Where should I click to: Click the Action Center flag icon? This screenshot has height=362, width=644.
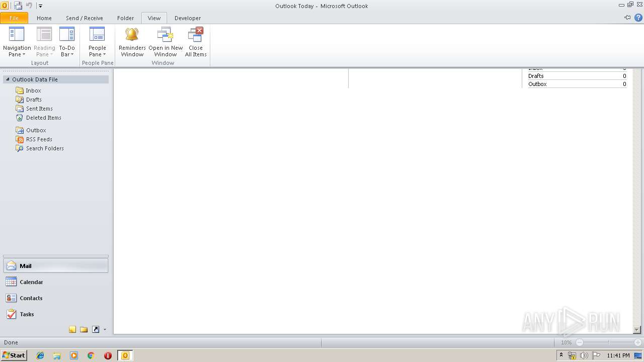(x=596, y=355)
